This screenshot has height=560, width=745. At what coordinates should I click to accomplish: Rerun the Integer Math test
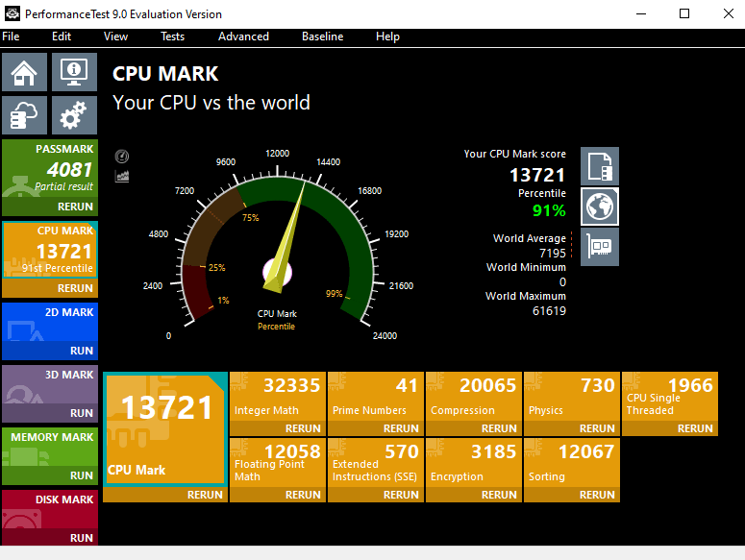point(278,428)
